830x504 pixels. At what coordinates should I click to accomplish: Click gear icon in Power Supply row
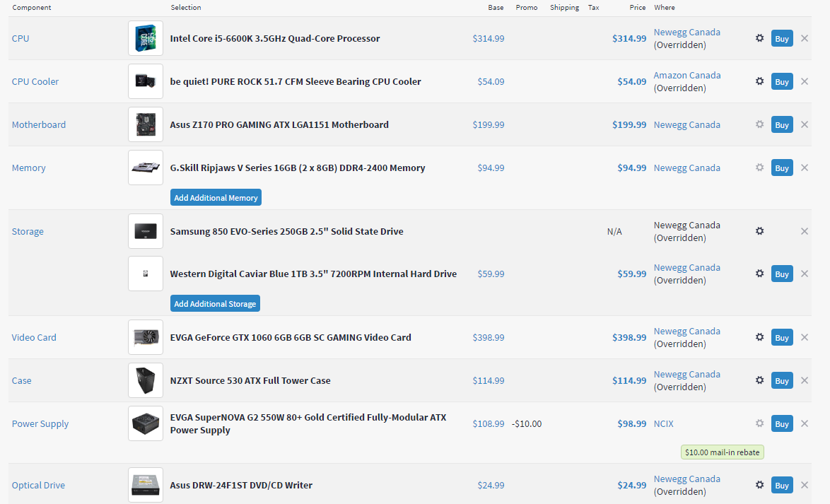coord(759,423)
